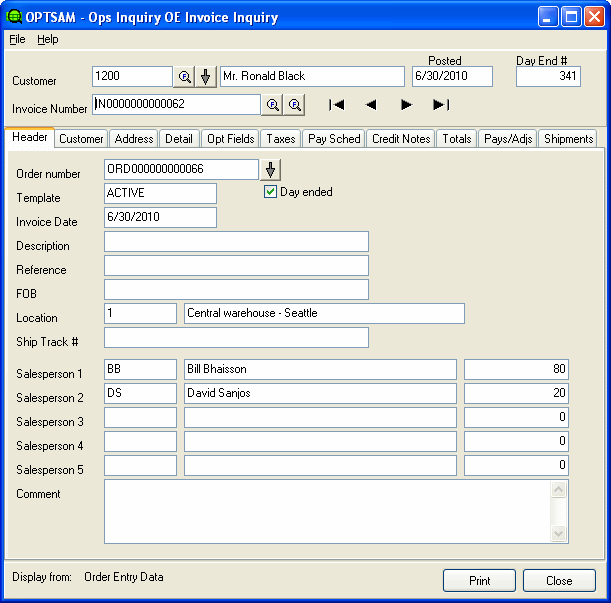Click the Invoice Number input field
The height and width of the screenshot is (603, 611).
tap(176, 105)
